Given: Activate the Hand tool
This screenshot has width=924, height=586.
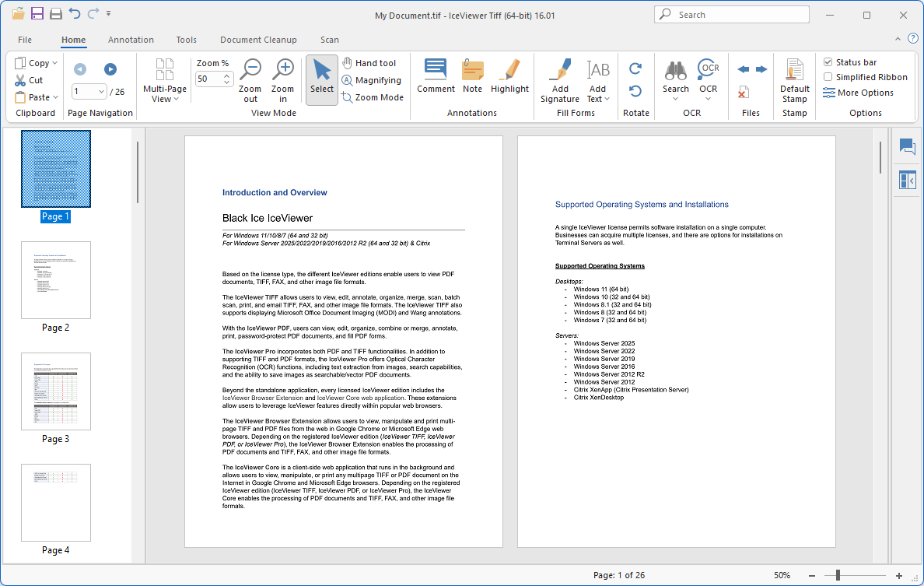Looking at the screenshot, I should click(369, 63).
